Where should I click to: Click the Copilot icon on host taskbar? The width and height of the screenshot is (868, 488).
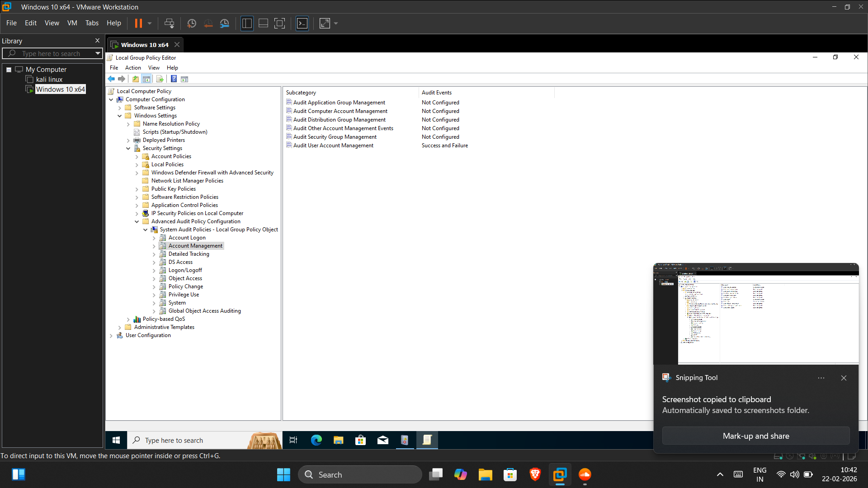[x=461, y=474]
